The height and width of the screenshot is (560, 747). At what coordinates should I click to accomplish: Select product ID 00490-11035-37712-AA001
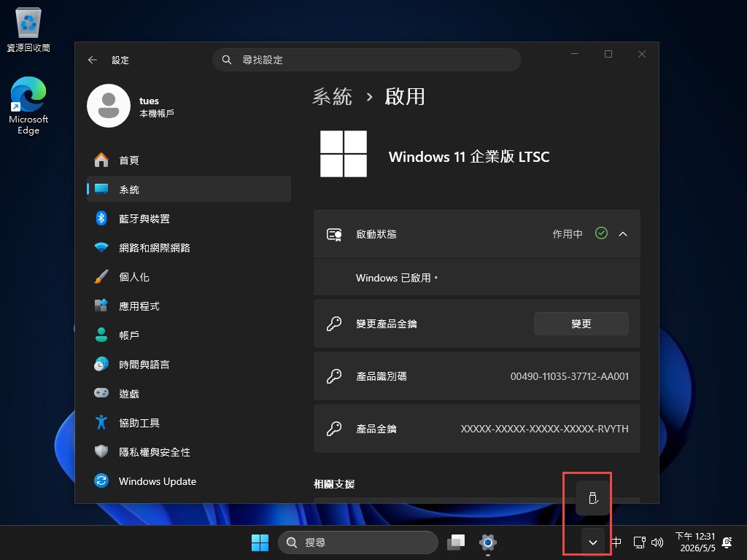coord(569,376)
